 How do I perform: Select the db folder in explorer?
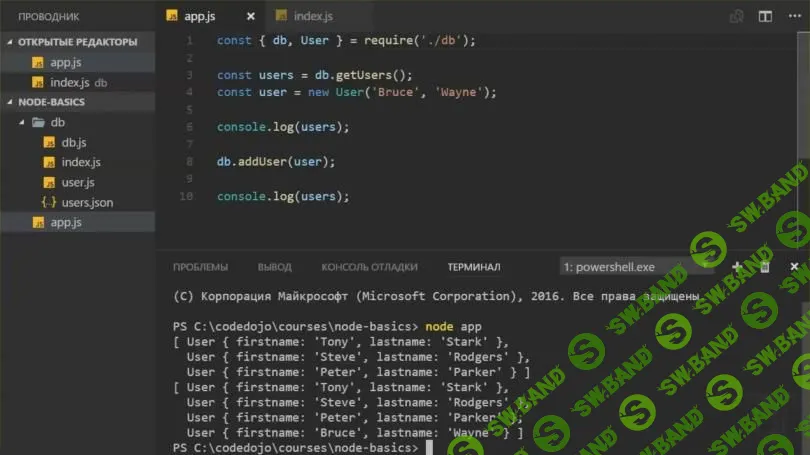(x=77, y=122)
